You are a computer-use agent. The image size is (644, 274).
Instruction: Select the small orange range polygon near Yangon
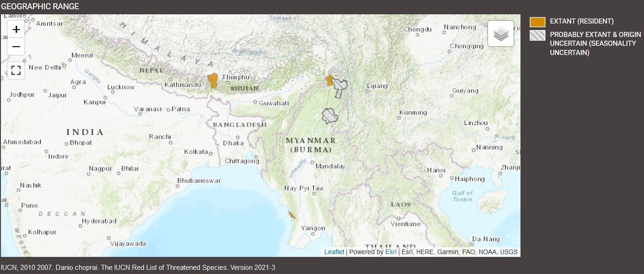[x=292, y=214]
